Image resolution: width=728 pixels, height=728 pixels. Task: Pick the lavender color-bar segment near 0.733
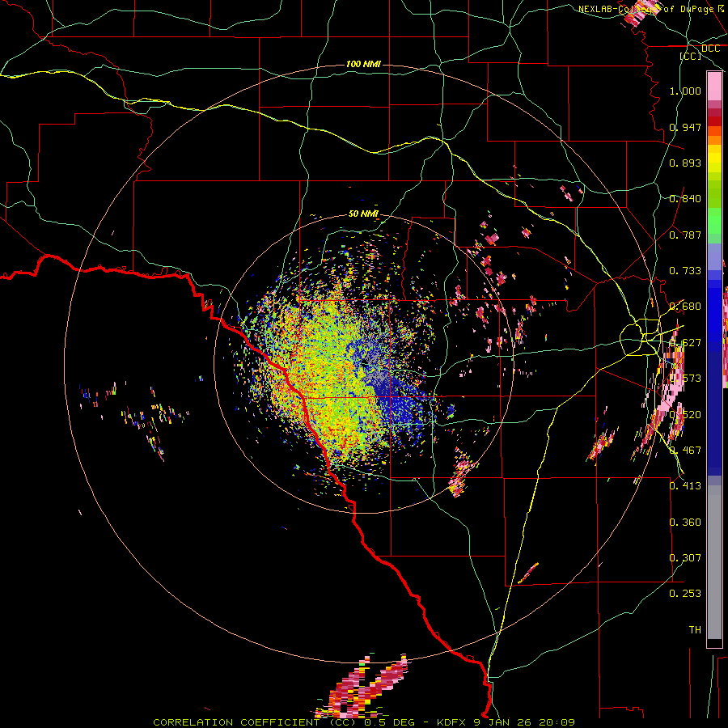(x=714, y=256)
